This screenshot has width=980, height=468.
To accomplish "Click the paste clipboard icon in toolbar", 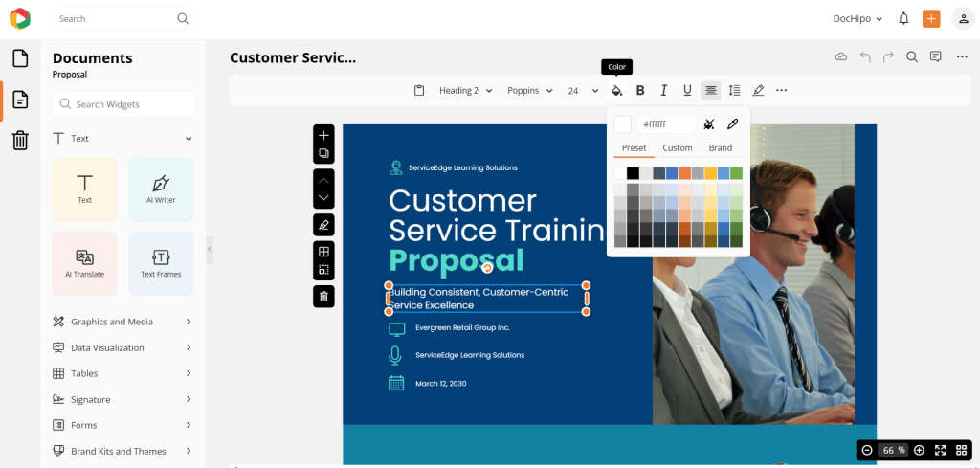I will click(419, 91).
